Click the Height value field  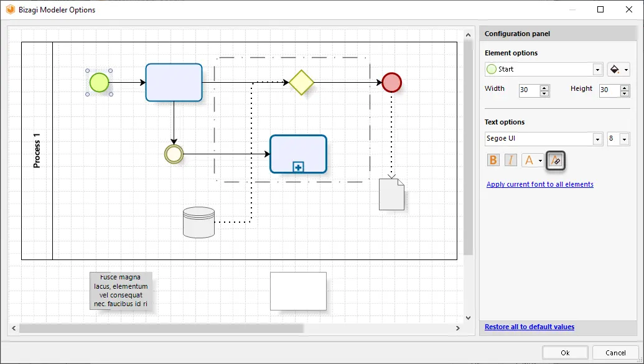tap(610, 90)
